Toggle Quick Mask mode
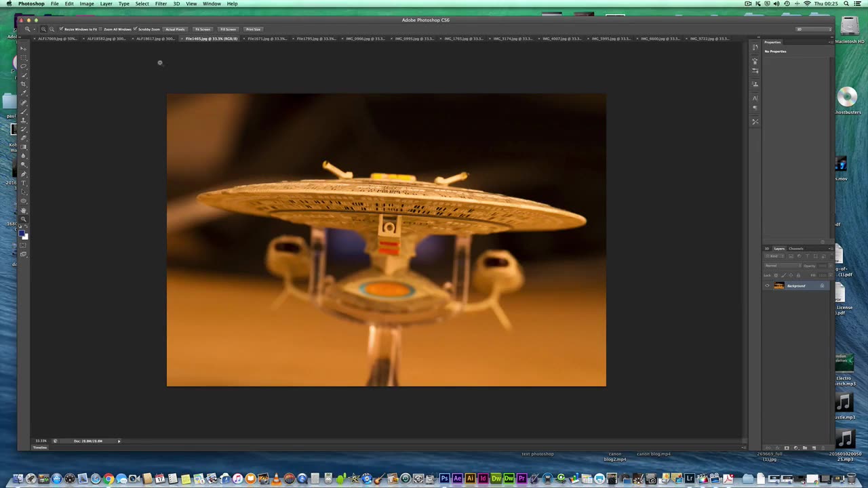 pyautogui.click(x=24, y=245)
